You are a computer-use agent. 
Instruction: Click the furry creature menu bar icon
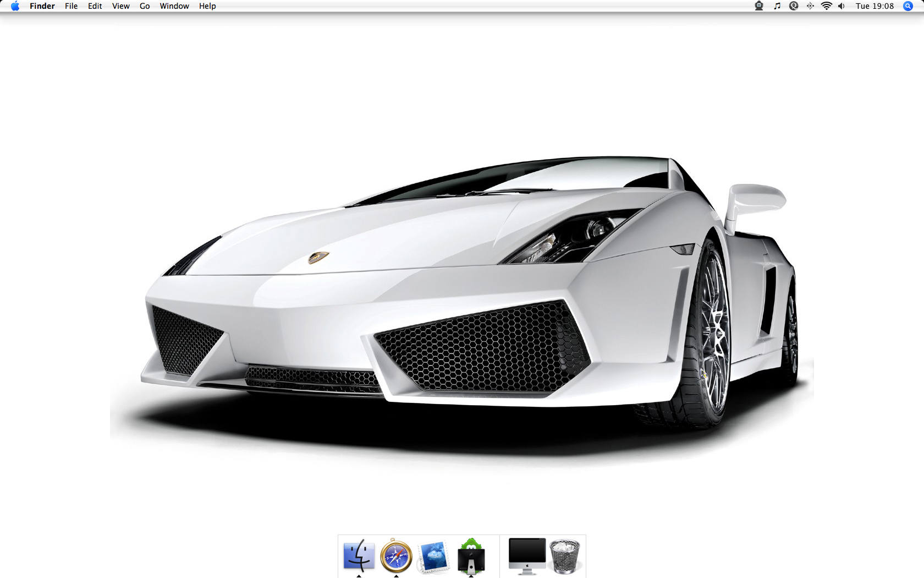(759, 6)
